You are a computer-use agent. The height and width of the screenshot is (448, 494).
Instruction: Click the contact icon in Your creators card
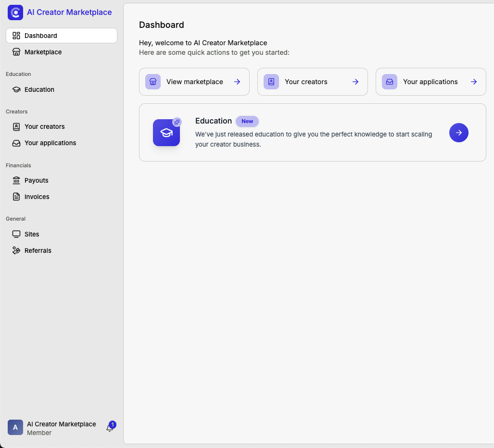coord(271,82)
